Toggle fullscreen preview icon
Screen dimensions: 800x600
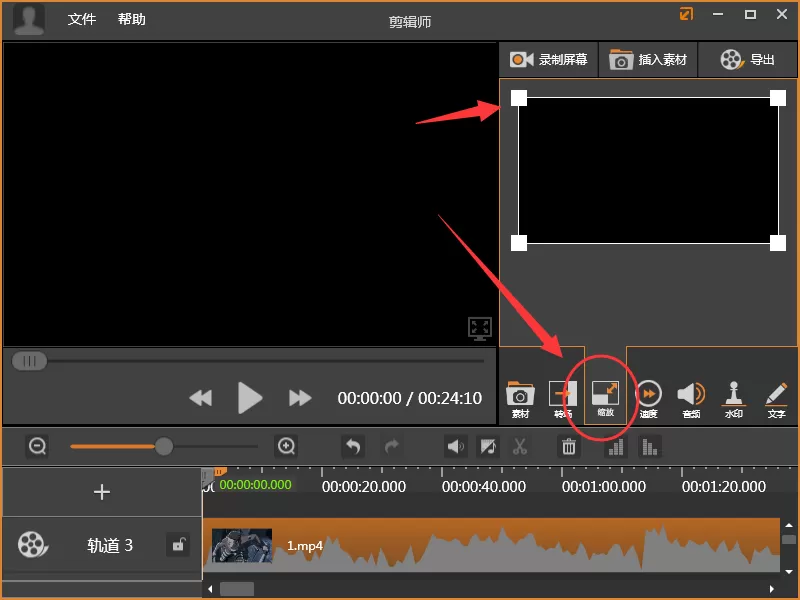[x=480, y=329]
